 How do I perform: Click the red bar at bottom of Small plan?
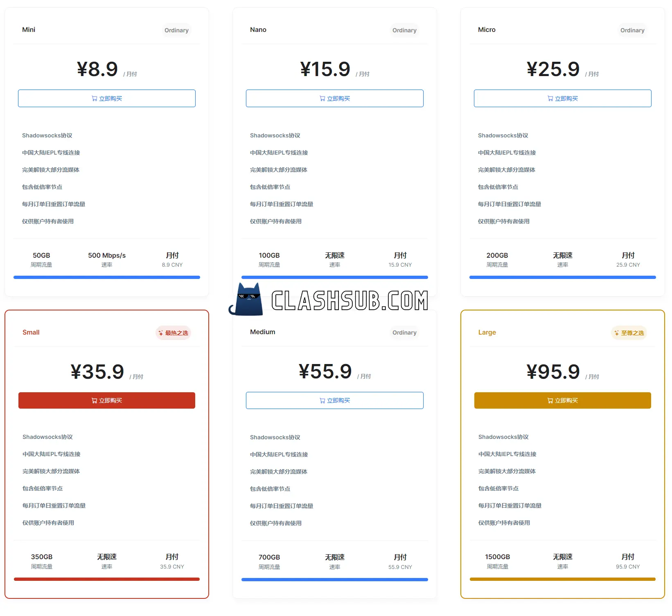(x=107, y=579)
